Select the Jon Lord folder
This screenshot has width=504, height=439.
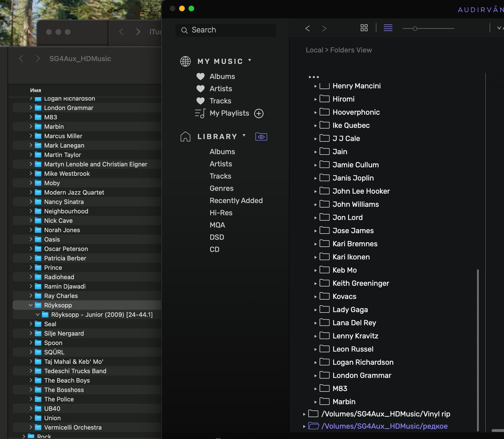(x=347, y=217)
